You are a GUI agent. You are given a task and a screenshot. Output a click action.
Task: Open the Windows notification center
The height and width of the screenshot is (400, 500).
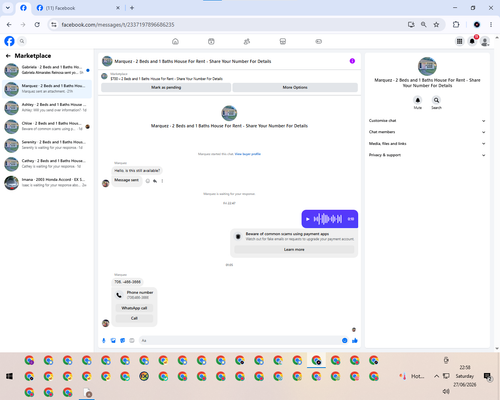click(x=488, y=376)
